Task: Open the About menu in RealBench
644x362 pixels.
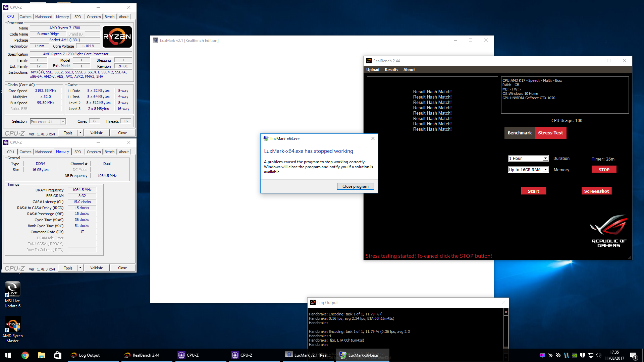Action: click(x=409, y=70)
